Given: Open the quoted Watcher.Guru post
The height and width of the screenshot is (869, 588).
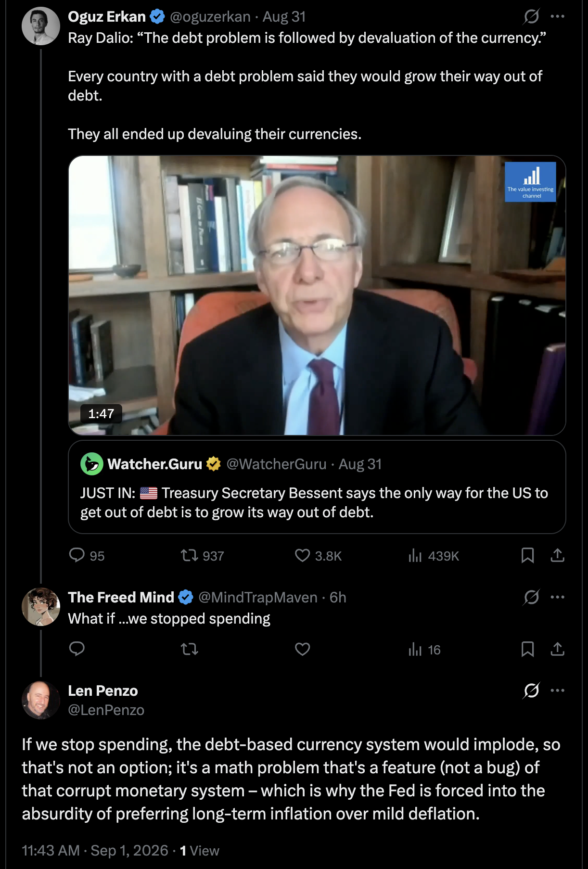Looking at the screenshot, I should coord(317,487).
